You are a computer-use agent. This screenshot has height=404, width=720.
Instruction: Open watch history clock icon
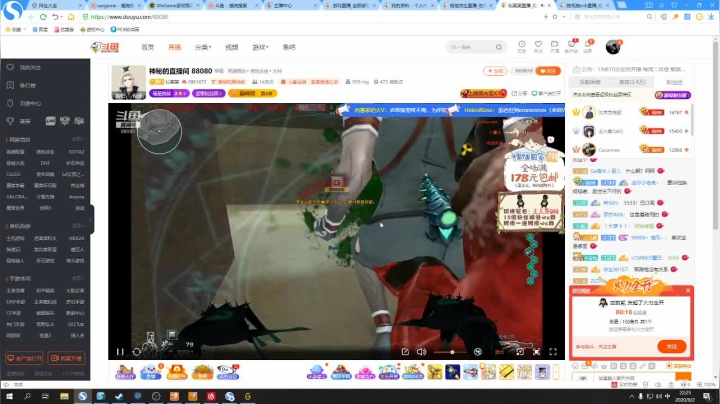[x=522, y=46]
